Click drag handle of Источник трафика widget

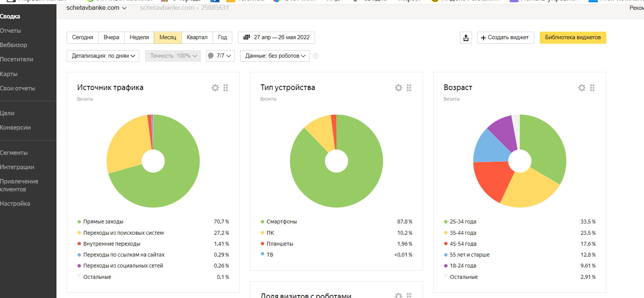click(226, 88)
